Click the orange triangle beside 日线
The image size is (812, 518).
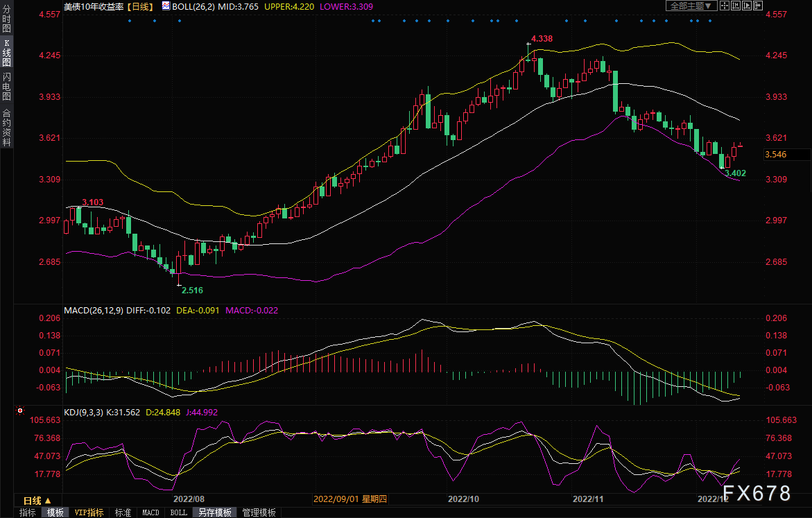pos(48,500)
